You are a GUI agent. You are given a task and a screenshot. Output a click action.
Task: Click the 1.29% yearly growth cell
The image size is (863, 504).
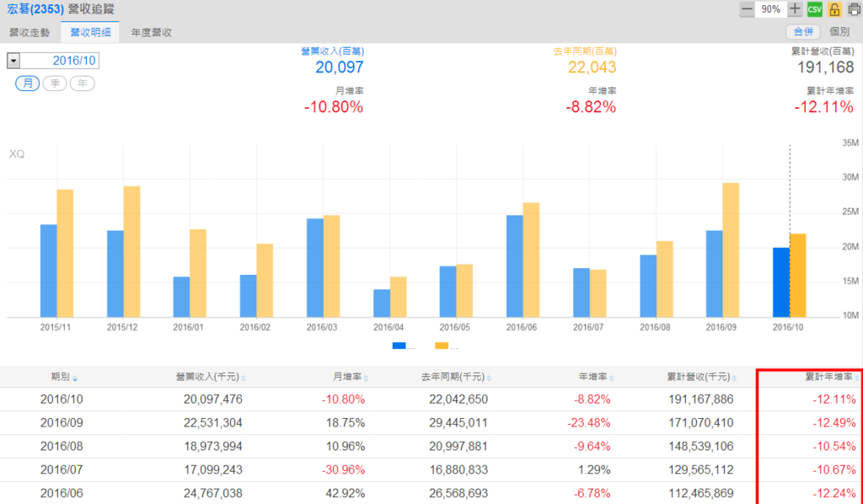(594, 470)
